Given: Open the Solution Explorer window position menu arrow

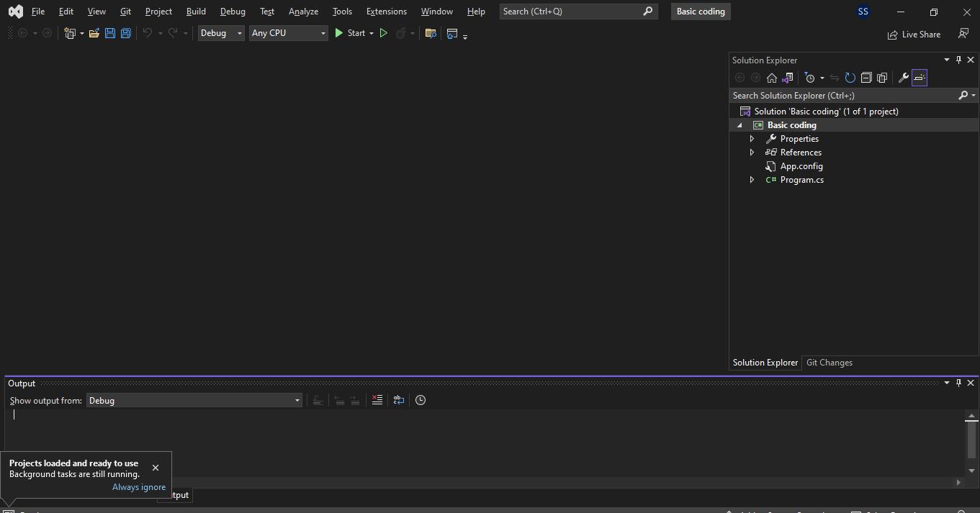Looking at the screenshot, I should pyautogui.click(x=946, y=60).
